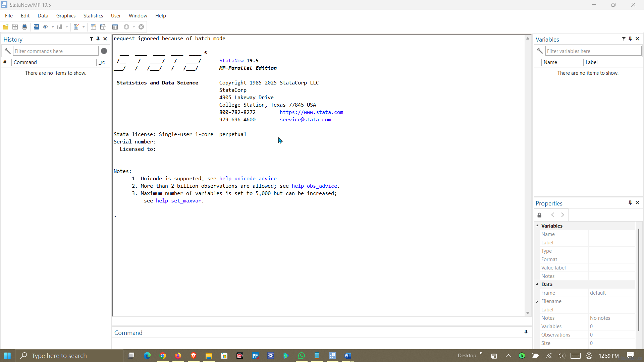Viewport: 644px width, 362px height.
Task: Click the More down-arrow toolbar icon
Action: [126, 27]
